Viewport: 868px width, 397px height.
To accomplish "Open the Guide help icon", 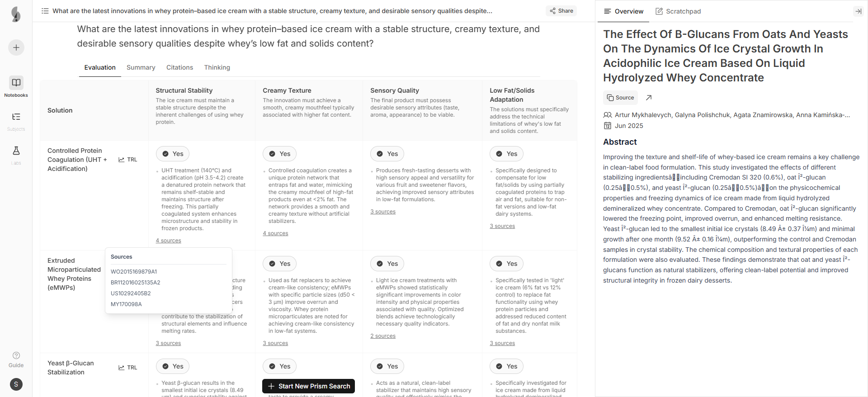I will (x=16, y=356).
